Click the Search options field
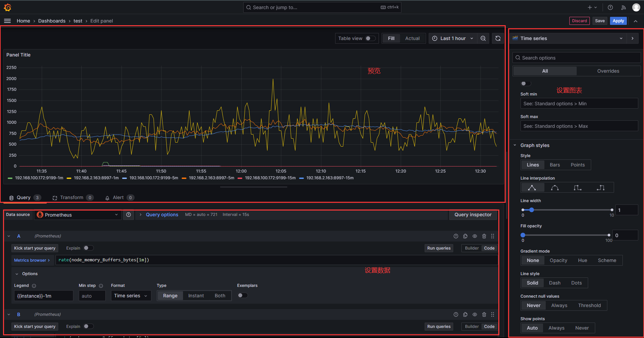The width and height of the screenshot is (644, 338). click(577, 58)
